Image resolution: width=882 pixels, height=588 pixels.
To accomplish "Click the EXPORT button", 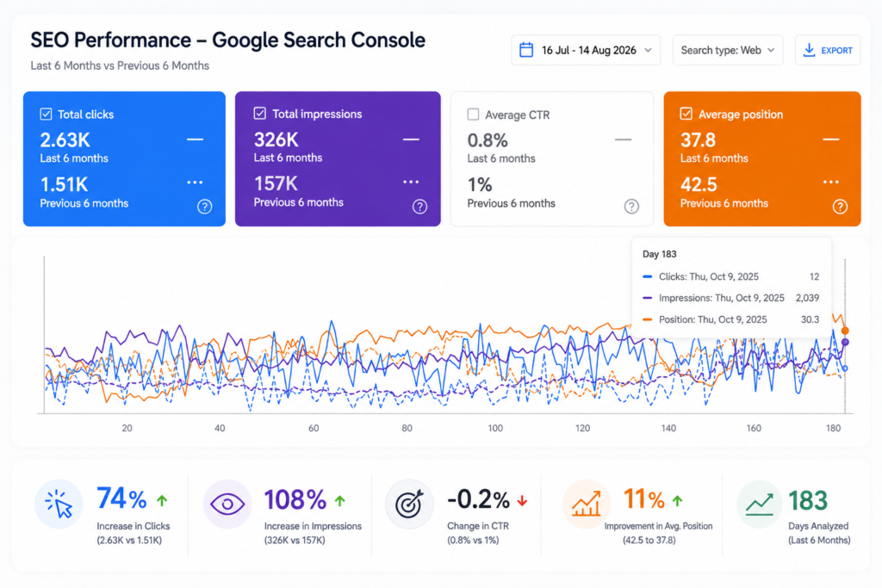I will pos(828,50).
